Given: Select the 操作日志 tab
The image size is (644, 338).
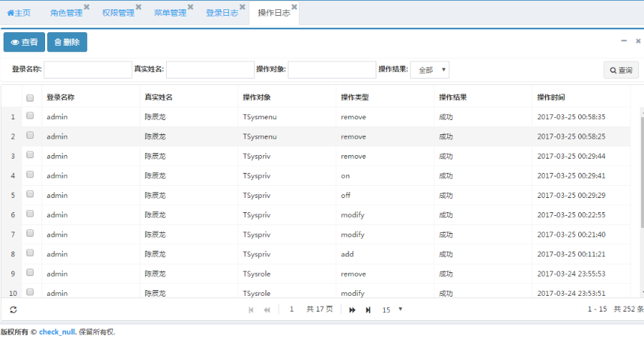Looking at the screenshot, I should point(274,13).
